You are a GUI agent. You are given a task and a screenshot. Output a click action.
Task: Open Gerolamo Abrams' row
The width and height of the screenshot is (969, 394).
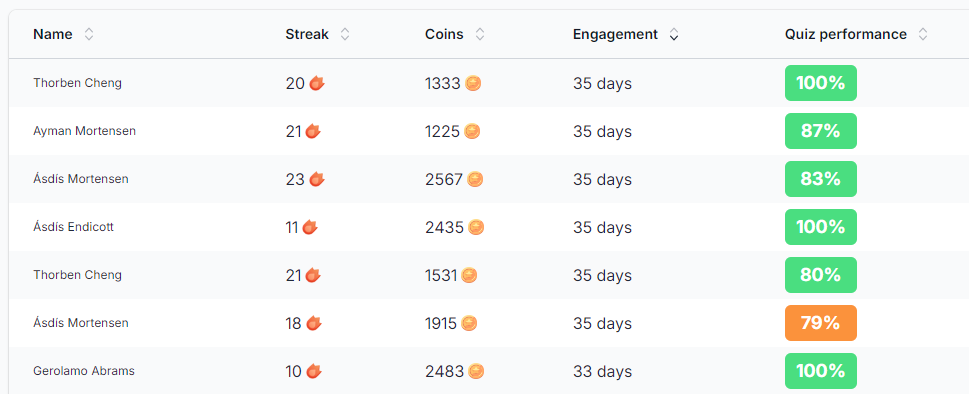click(489, 371)
